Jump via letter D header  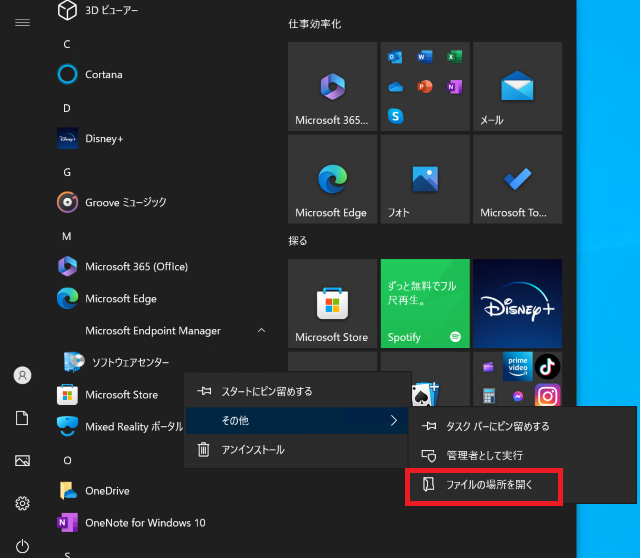pos(67,108)
